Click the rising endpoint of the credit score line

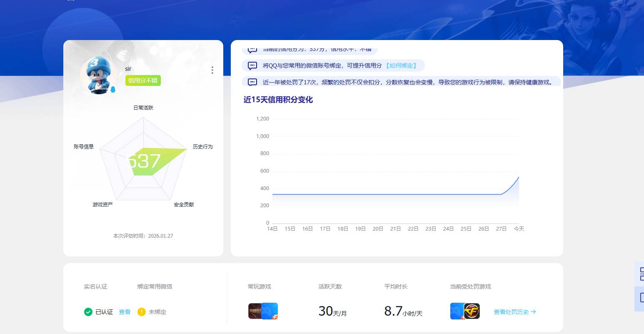(x=518, y=178)
